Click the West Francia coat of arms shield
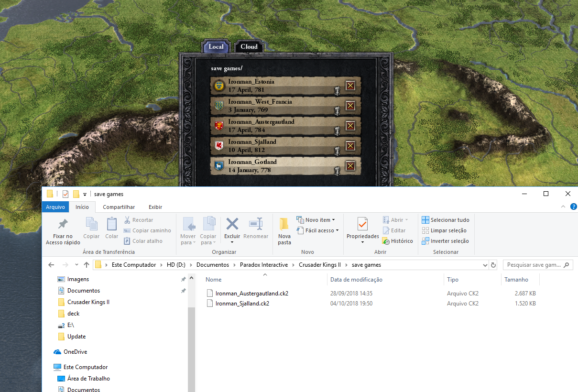This screenshot has height=392, width=578. (x=219, y=106)
